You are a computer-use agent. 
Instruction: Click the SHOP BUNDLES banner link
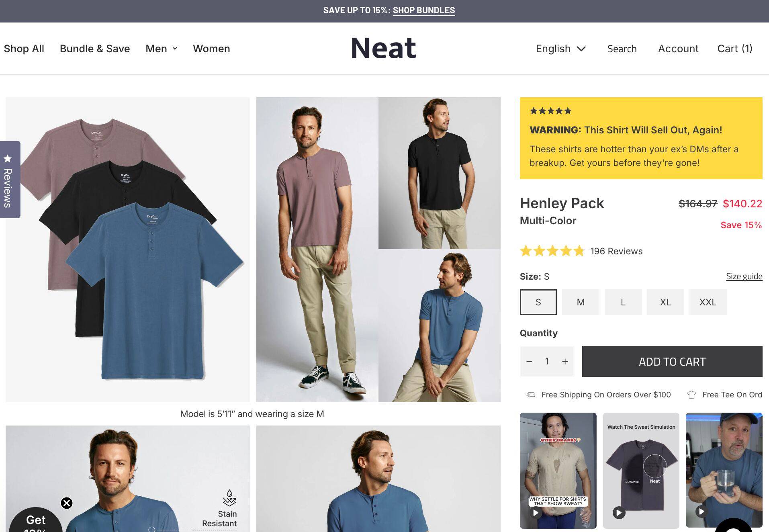[423, 10]
